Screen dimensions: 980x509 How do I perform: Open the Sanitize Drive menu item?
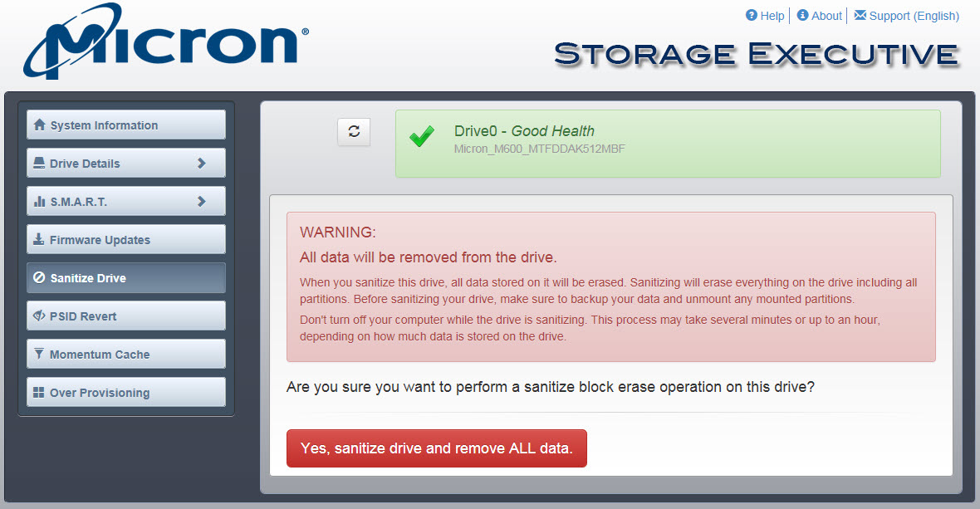[126, 278]
